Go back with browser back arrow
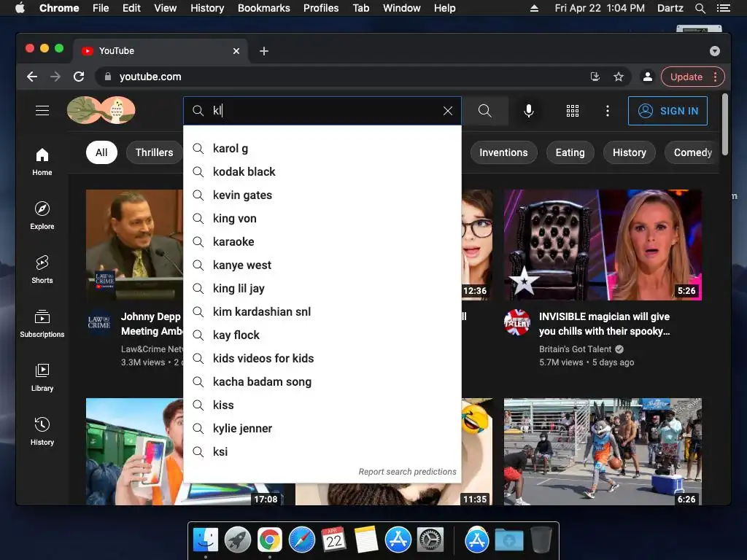 (x=32, y=77)
